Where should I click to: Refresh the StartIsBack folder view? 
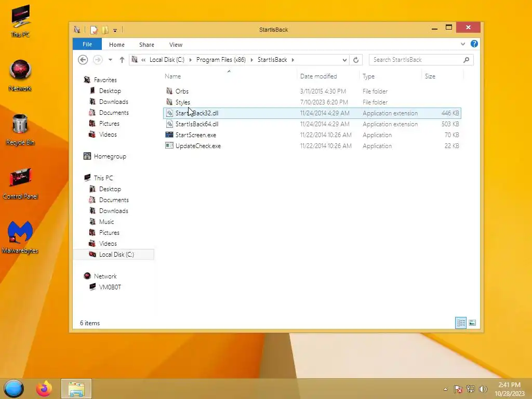click(356, 60)
